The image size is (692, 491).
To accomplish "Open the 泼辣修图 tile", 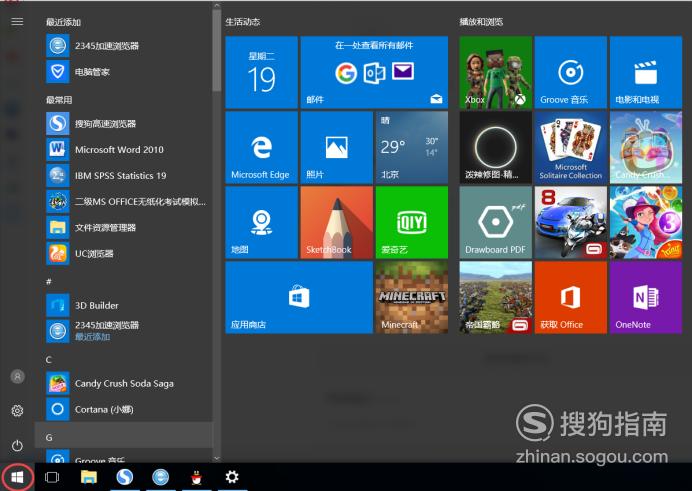I will [496, 147].
